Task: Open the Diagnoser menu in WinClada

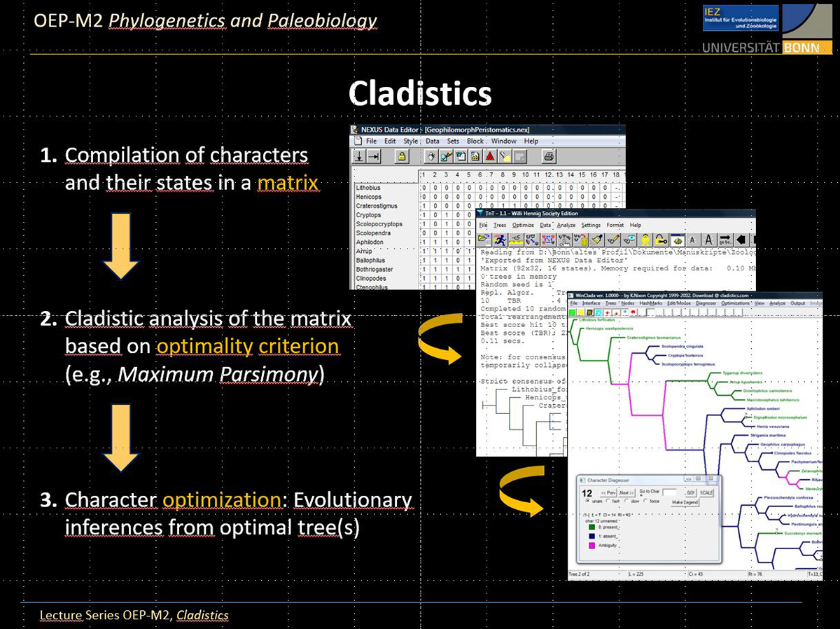Action: (x=706, y=303)
